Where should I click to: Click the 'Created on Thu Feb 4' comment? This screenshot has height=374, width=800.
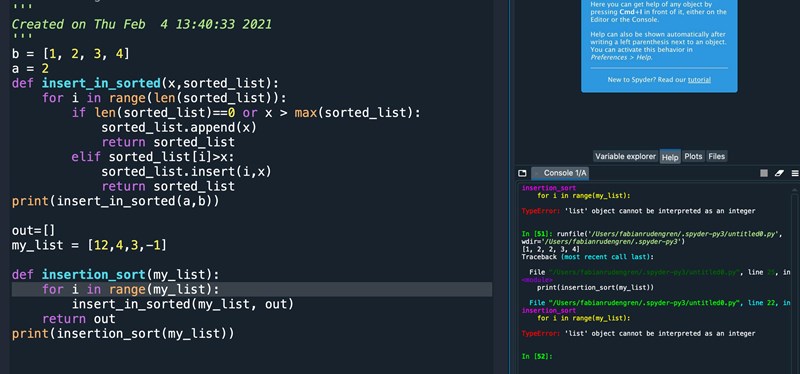[x=142, y=24]
